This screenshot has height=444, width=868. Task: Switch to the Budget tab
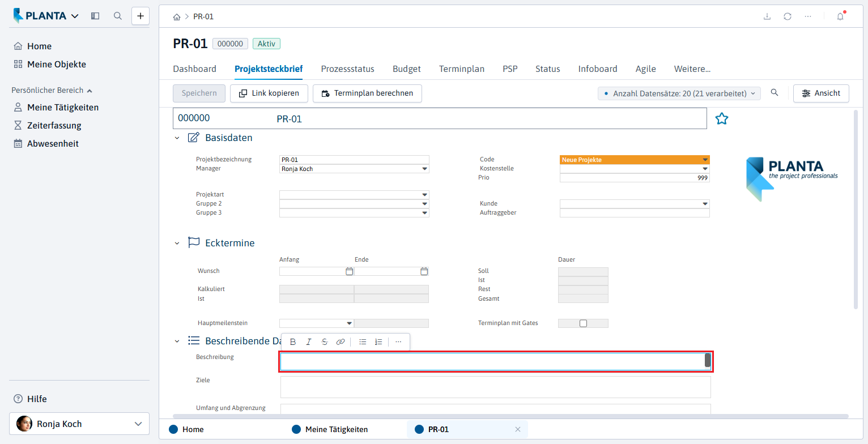click(x=407, y=69)
